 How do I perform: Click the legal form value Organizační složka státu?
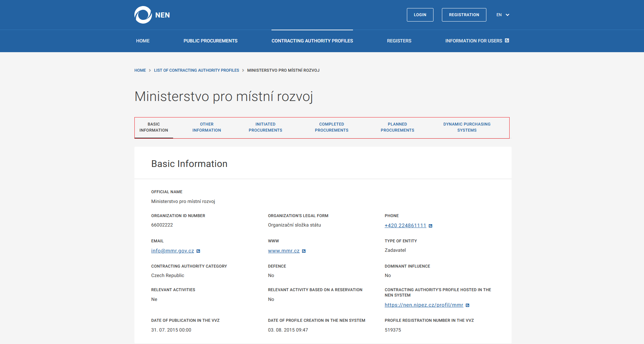(294, 225)
